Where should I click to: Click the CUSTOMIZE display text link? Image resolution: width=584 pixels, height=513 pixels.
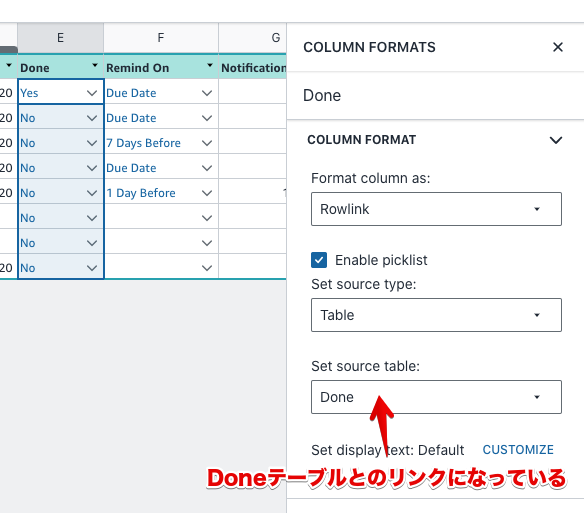(x=518, y=450)
